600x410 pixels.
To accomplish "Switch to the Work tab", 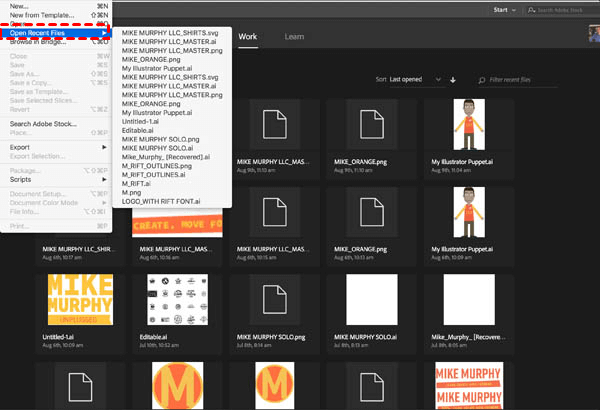I will [248, 36].
